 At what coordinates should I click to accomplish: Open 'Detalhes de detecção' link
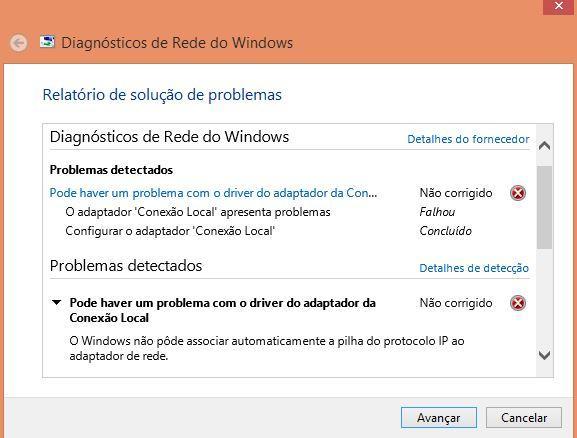pyautogui.click(x=474, y=268)
